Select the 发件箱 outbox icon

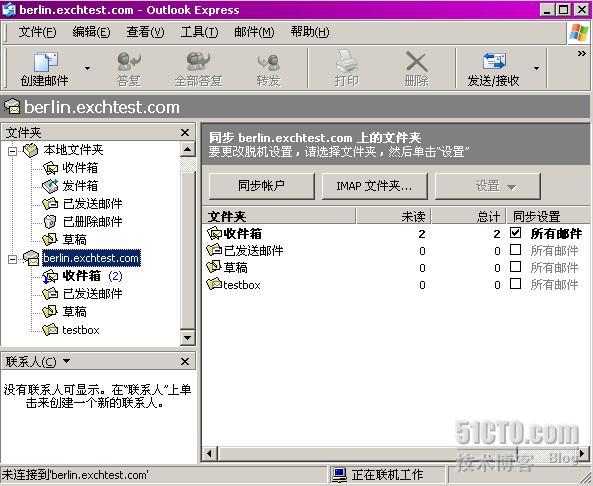coord(50,186)
